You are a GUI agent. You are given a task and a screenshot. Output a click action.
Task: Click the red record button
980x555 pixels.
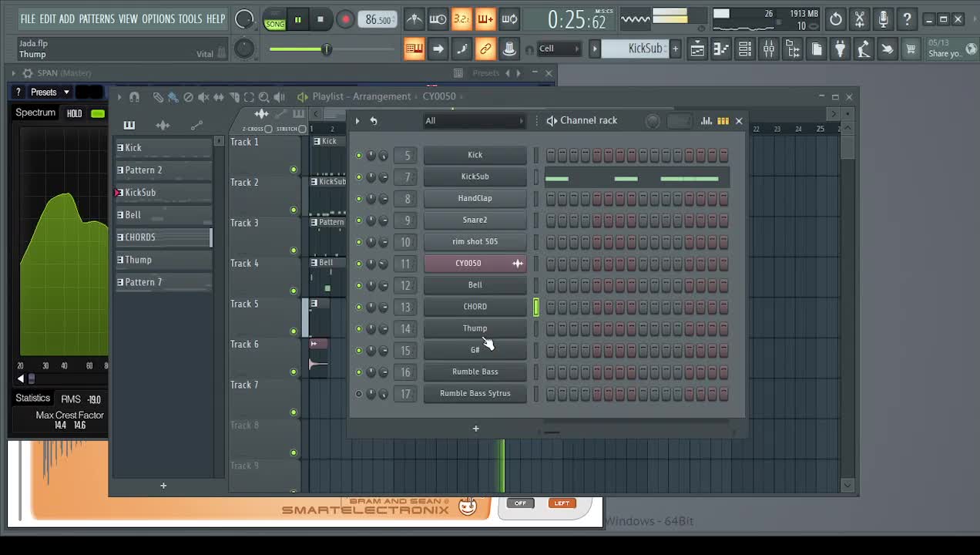pos(345,20)
